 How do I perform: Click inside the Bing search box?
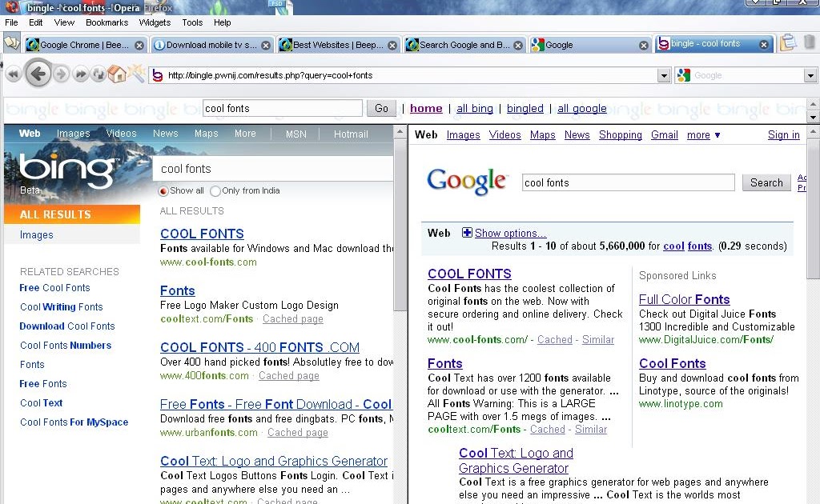tap(273, 169)
